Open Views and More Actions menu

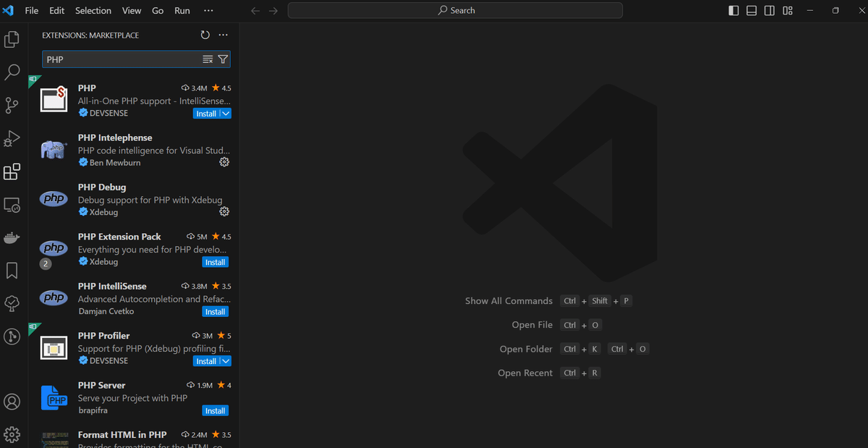pos(223,35)
